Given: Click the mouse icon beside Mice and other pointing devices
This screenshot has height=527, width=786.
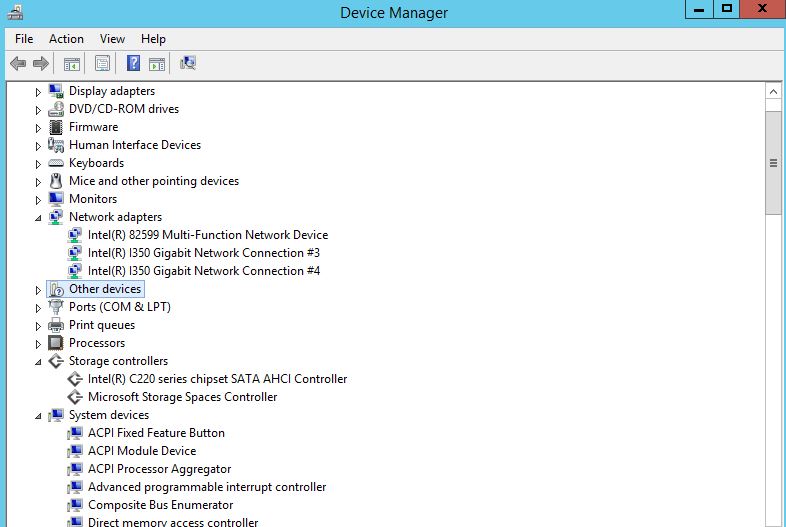Looking at the screenshot, I should 56,181.
